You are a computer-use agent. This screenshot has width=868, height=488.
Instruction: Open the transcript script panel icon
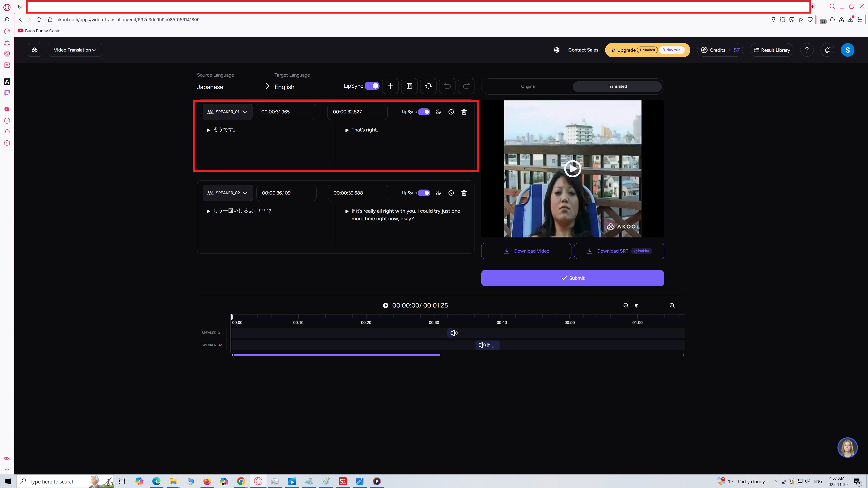click(x=409, y=86)
